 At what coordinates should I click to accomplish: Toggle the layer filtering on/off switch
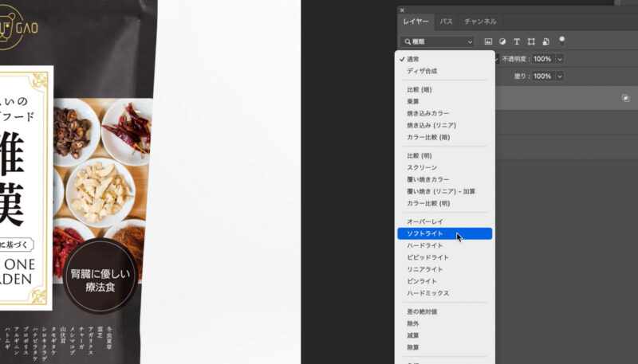562,41
